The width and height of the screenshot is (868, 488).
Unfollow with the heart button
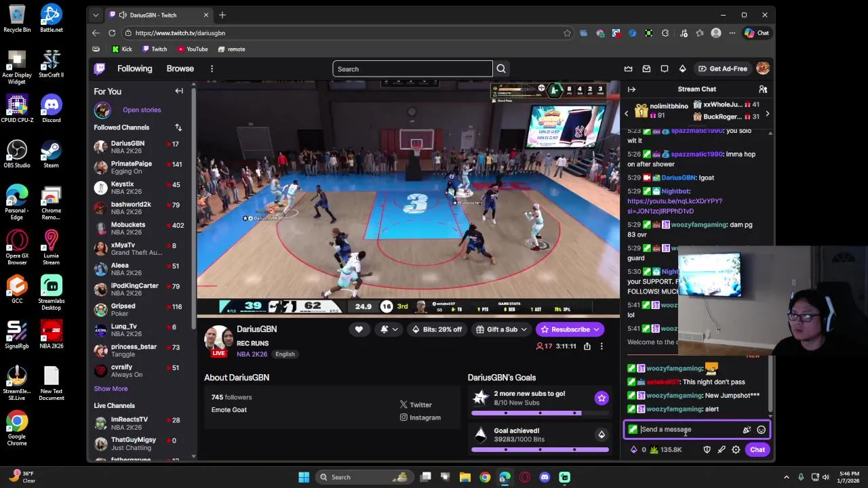click(x=359, y=329)
